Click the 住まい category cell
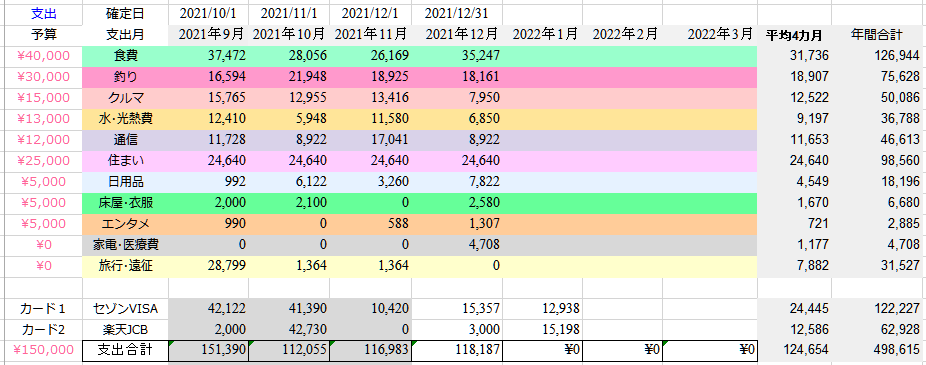The width and height of the screenshot is (926, 365). pos(125,161)
